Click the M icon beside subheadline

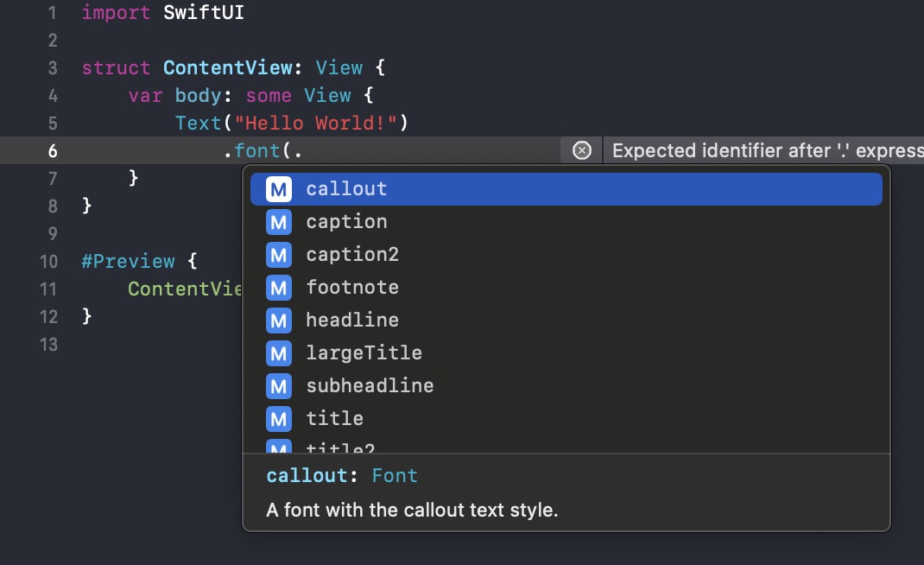[279, 385]
